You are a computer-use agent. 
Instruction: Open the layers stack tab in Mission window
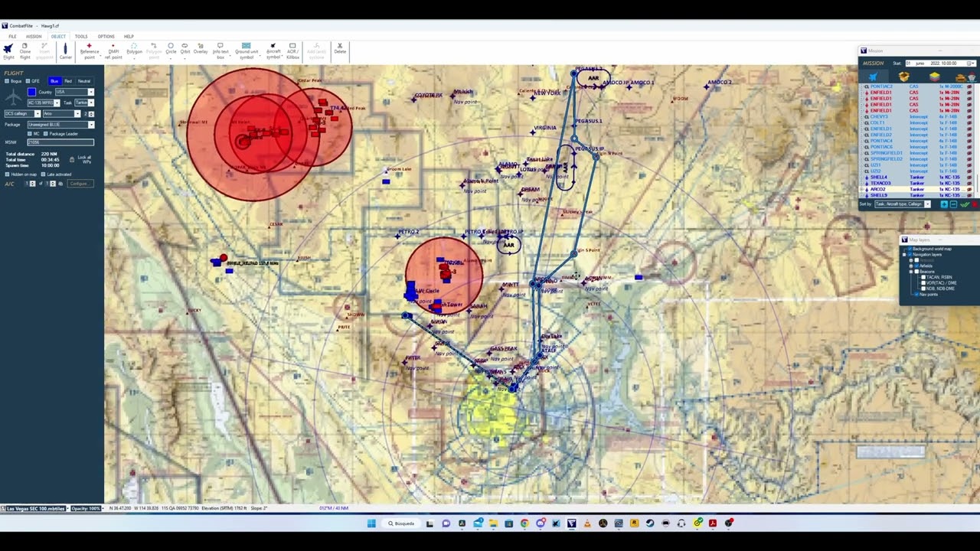pyautogui.click(x=935, y=77)
